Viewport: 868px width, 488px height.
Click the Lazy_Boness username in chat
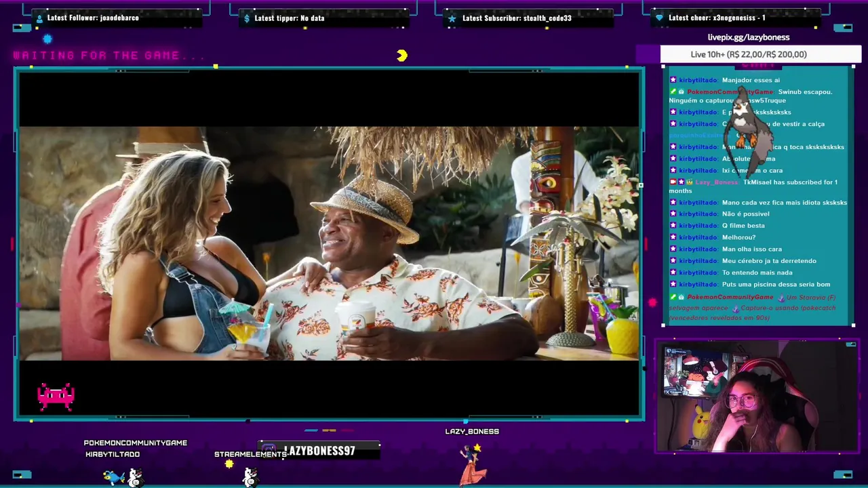716,182
